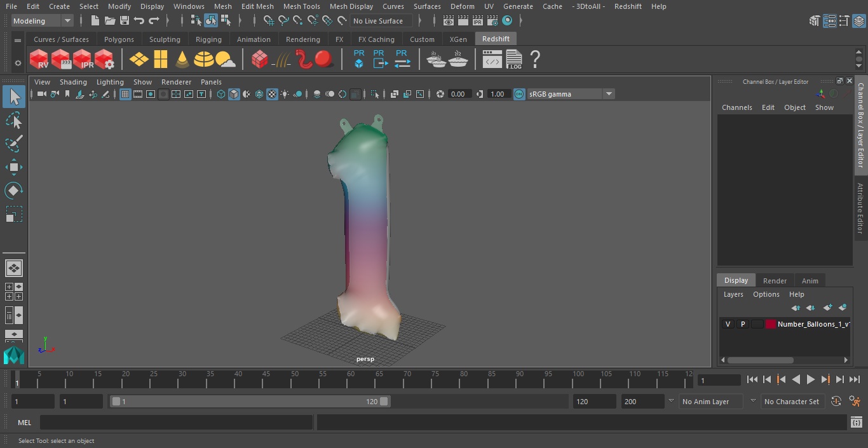868x448 pixels.
Task: Open the Mesh Tools menu
Action: click(x=301, y=6)
